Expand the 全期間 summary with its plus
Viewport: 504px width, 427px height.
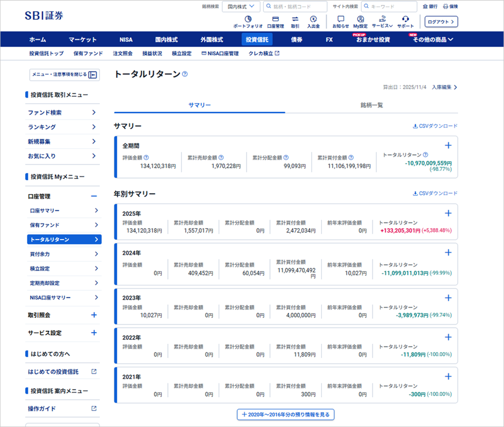click(448, 145)
